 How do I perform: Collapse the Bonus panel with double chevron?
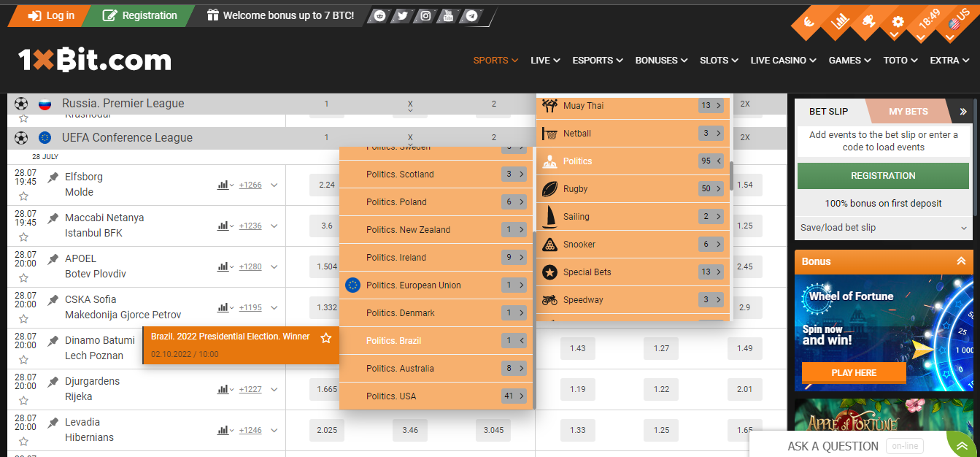[x=962, y=261]
